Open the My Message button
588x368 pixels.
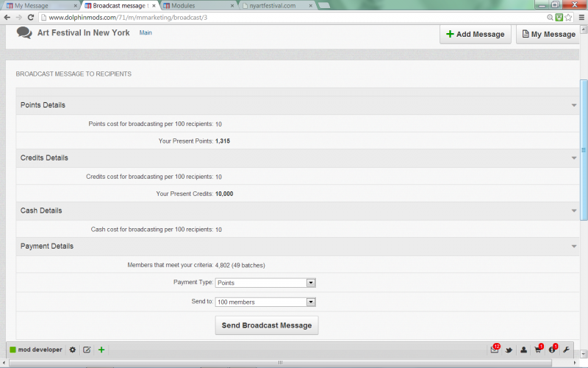coord(548,34)
